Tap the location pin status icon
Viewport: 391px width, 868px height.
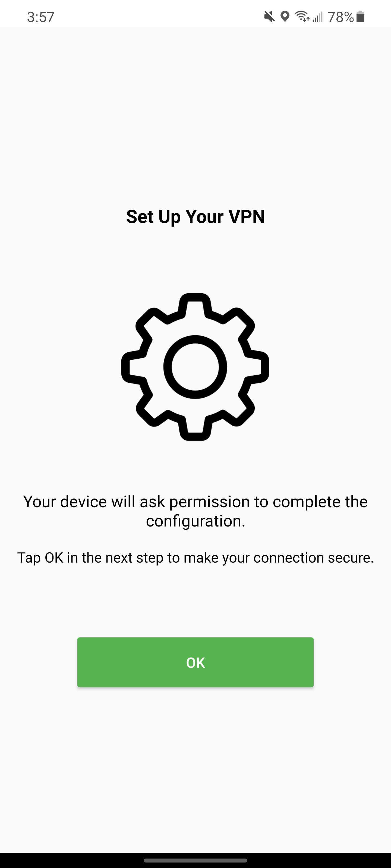(x=285, y=16)
